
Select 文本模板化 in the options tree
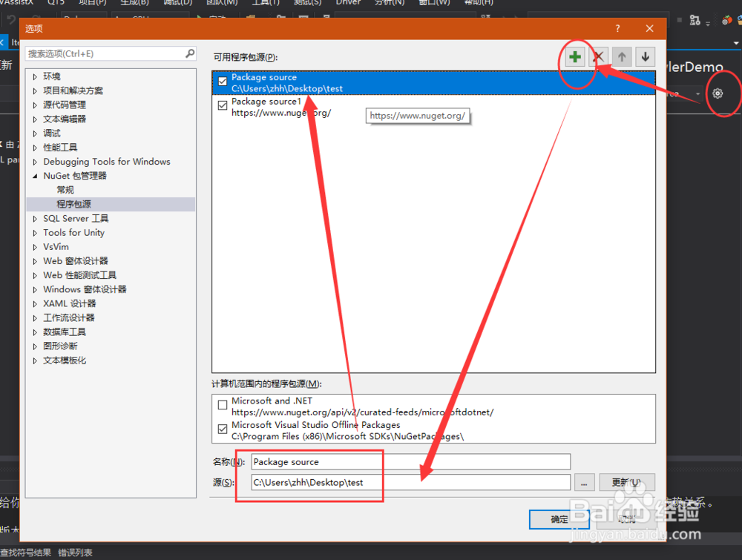[x=65, y=360]
